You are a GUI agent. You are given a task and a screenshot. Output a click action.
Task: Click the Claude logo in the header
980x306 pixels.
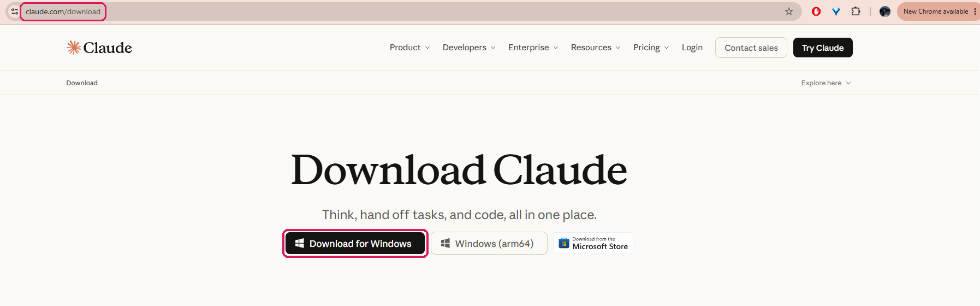[99, 48]
